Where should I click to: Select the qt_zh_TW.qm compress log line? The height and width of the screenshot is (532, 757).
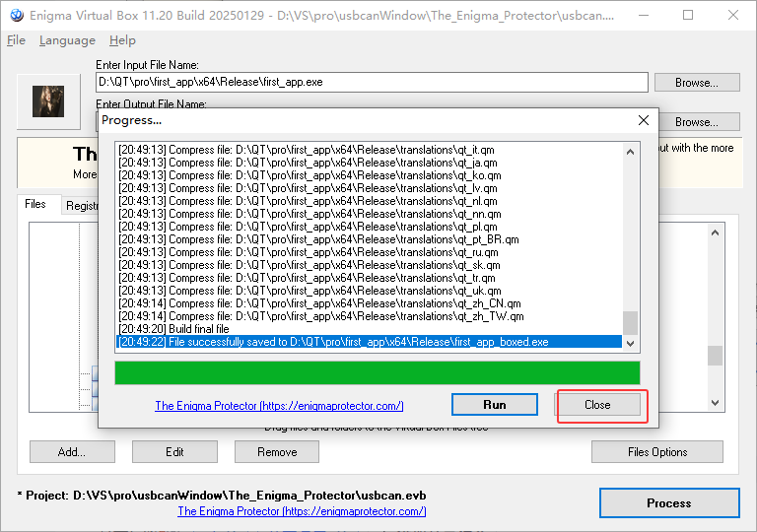coord(370,316)
